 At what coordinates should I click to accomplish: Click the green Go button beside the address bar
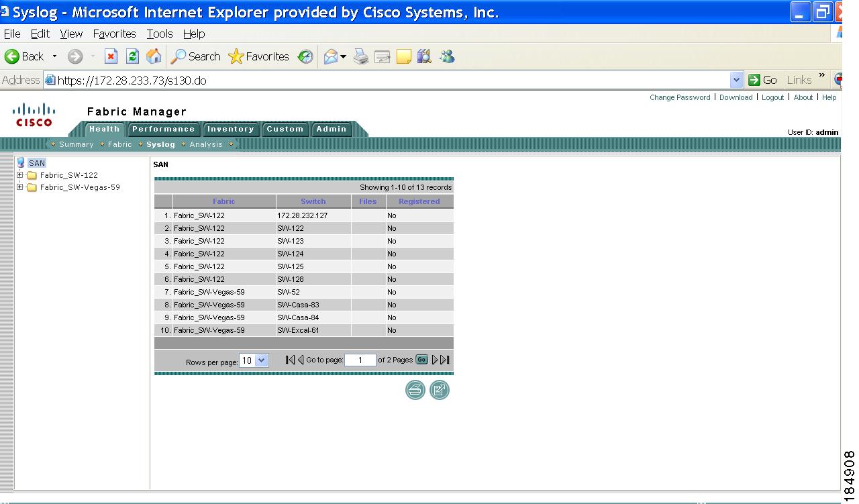(x=762, y=81)
